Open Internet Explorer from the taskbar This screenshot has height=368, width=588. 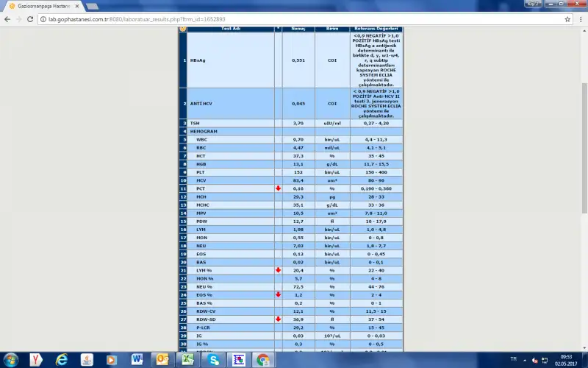(x=62, y=359)
